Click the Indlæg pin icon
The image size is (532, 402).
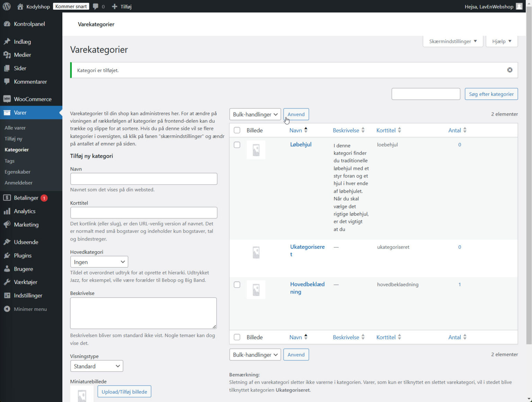pos(7,42)
